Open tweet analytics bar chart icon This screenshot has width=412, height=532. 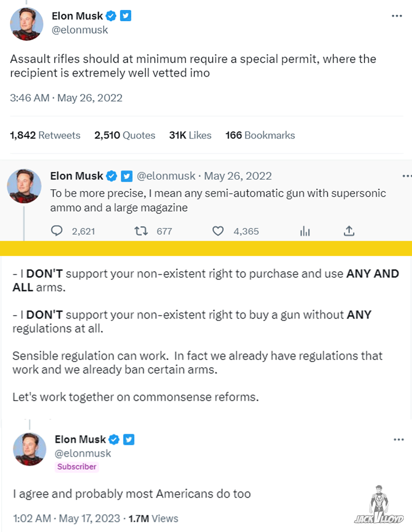(x=305, y=231)
